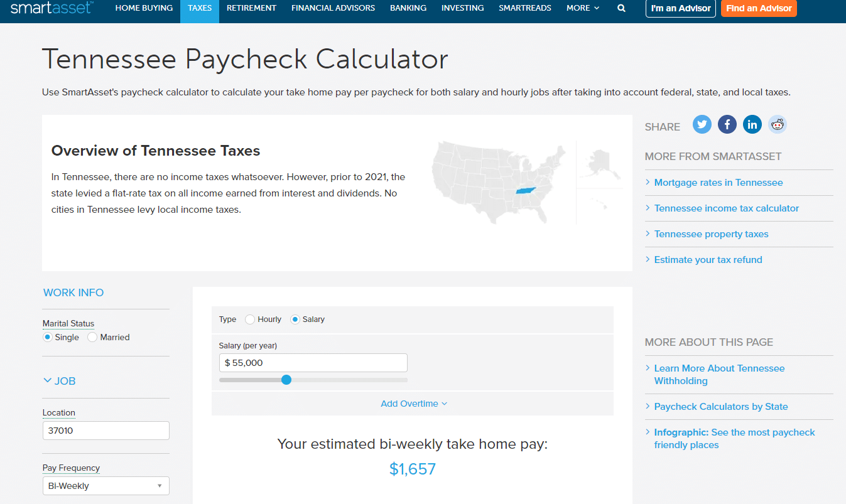
Task: Click the Tennessee Paycheck Calculator heading
Action: (x=245, y=60)
